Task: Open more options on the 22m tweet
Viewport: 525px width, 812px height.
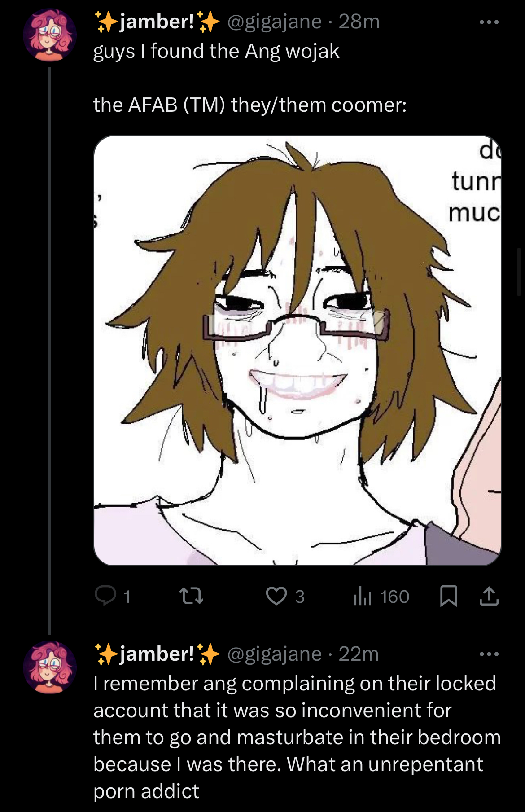Action: tap(489, 654)
